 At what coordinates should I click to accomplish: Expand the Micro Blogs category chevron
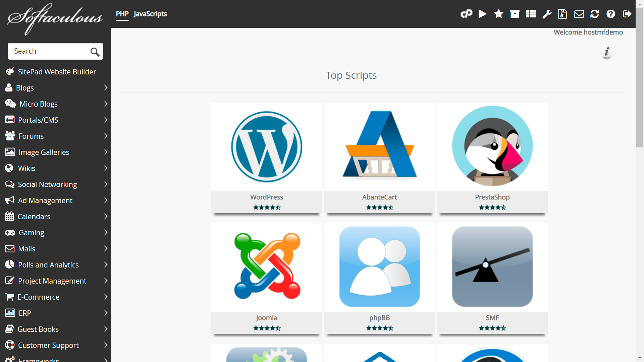(x=106, y=104)
